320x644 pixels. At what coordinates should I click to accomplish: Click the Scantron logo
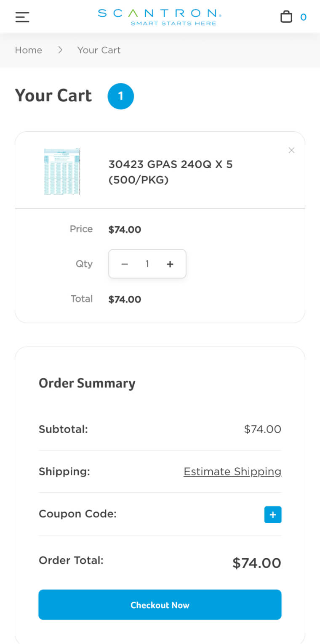click(160, 17)
